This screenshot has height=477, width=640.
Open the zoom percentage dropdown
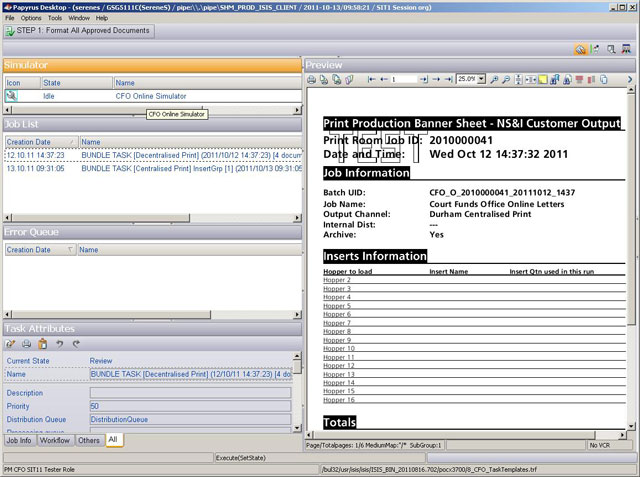coord(482,79)
